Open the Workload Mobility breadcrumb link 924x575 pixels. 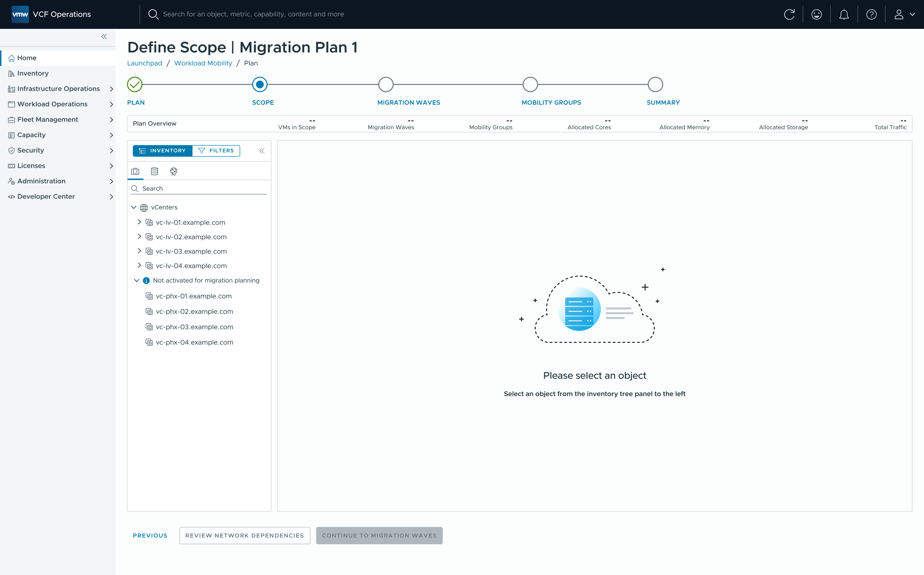pyautogui.click(x=203, y=63)
